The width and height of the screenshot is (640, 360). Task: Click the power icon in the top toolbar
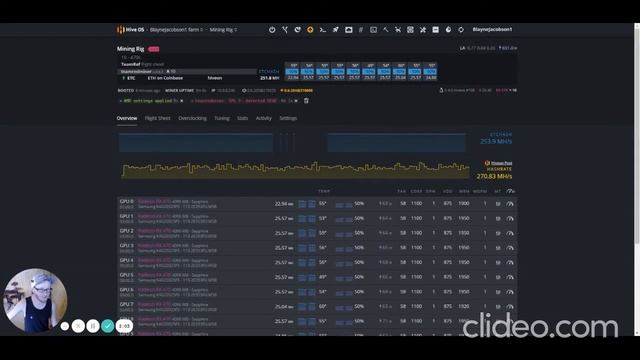click(x=272, y=30)
